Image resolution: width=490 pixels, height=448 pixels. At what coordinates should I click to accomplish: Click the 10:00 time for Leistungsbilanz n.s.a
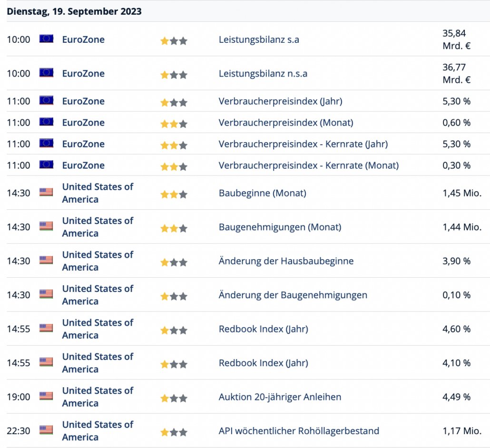(19, 74)
